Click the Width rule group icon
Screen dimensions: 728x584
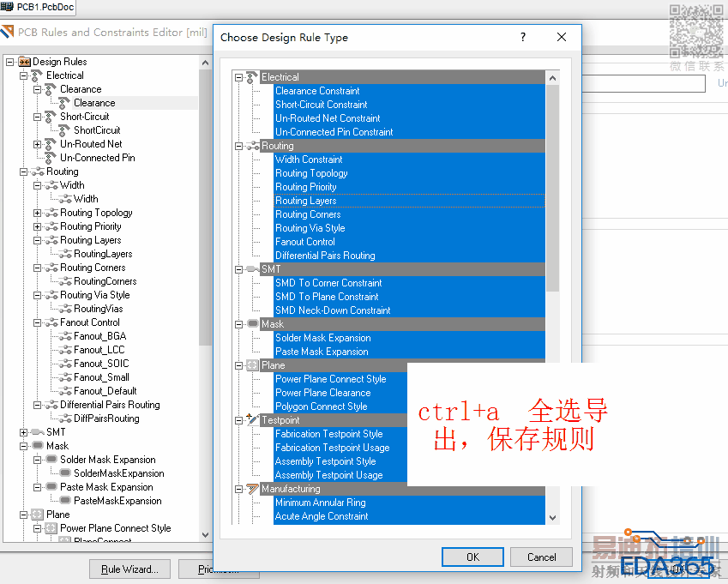[x=51, y=186]
